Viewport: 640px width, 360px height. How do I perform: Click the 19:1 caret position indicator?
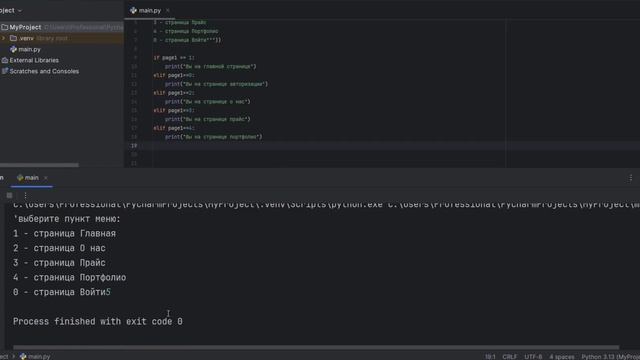click(x=490, y=357)
